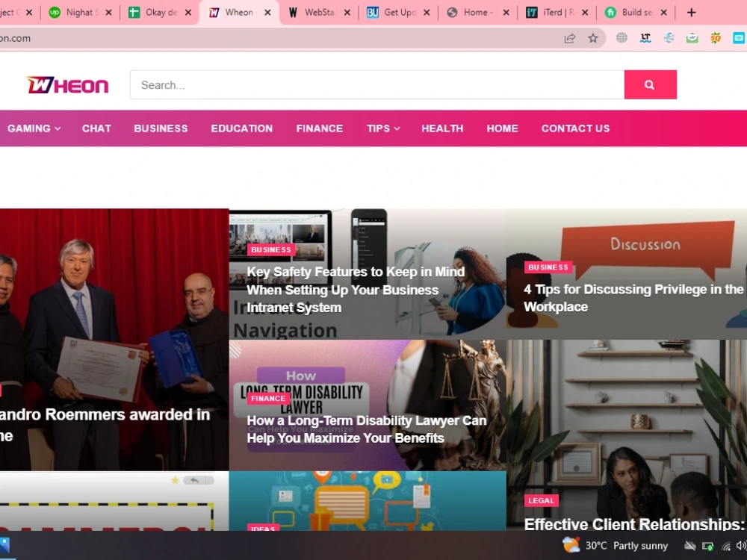Switch to the Home browser tab
The image size is (747, 560).
(477, 13)
